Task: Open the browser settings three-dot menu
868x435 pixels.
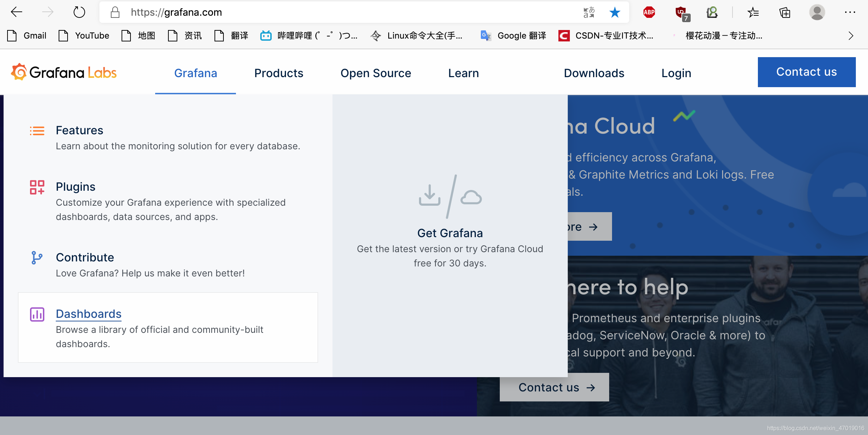Action: point(850,12)
